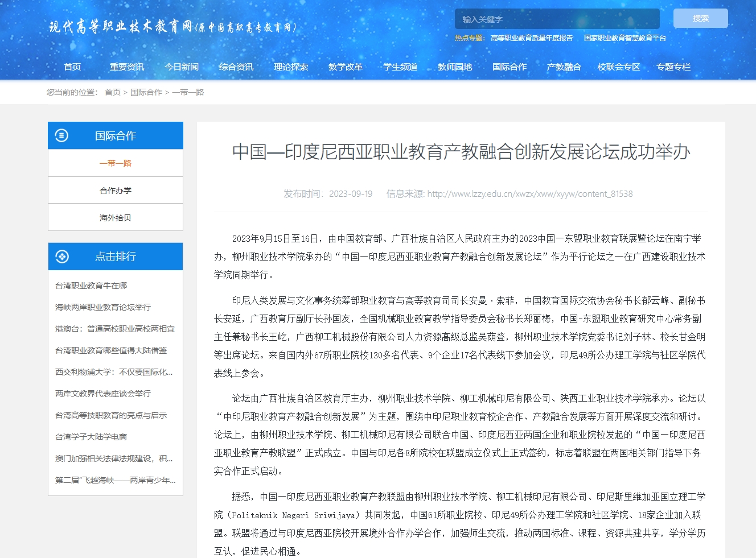Switch to the 合作办学 sidebar section

pos(116,191)
